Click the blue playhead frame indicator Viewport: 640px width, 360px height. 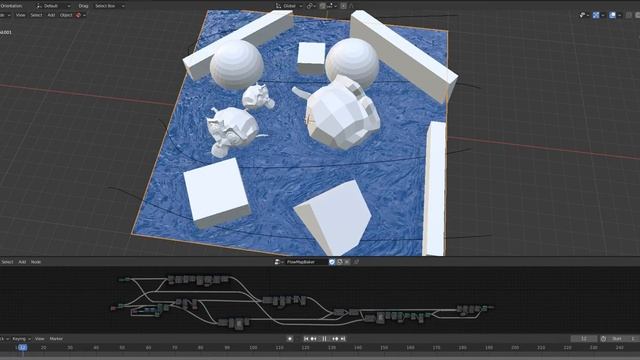[x=22, y=347]
